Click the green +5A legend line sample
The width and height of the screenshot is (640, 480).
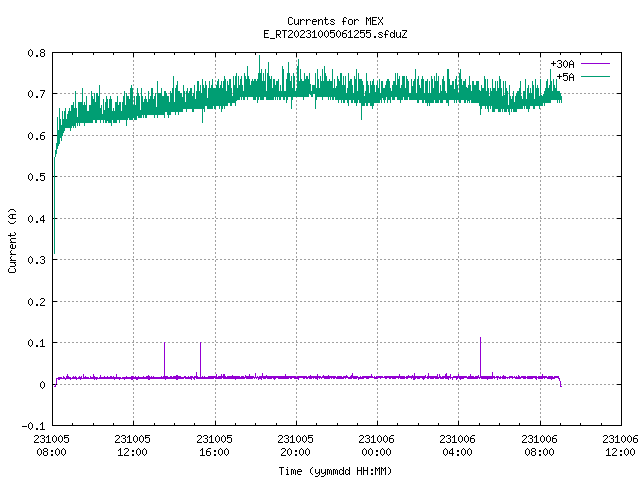pos(595,76)
